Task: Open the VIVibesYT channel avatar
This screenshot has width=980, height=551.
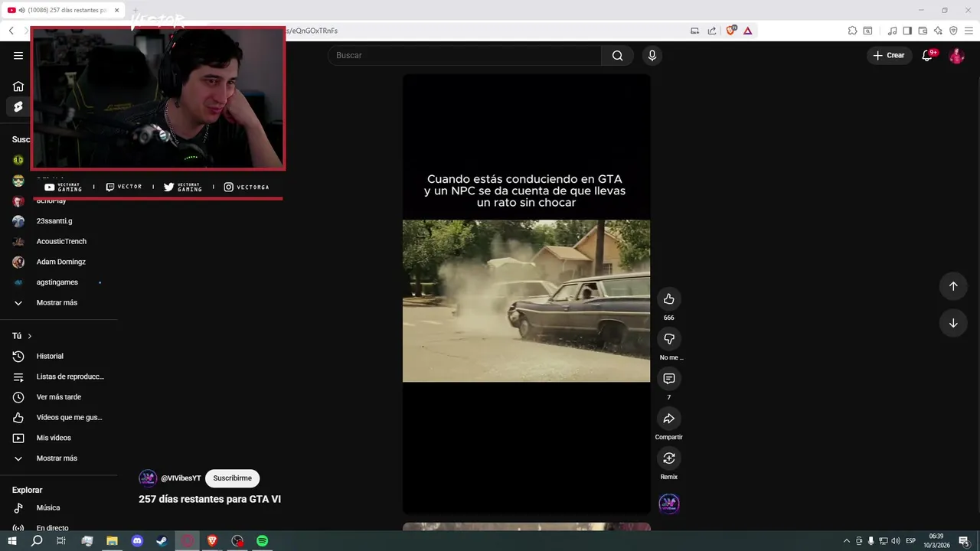Action: click(148, 478)
